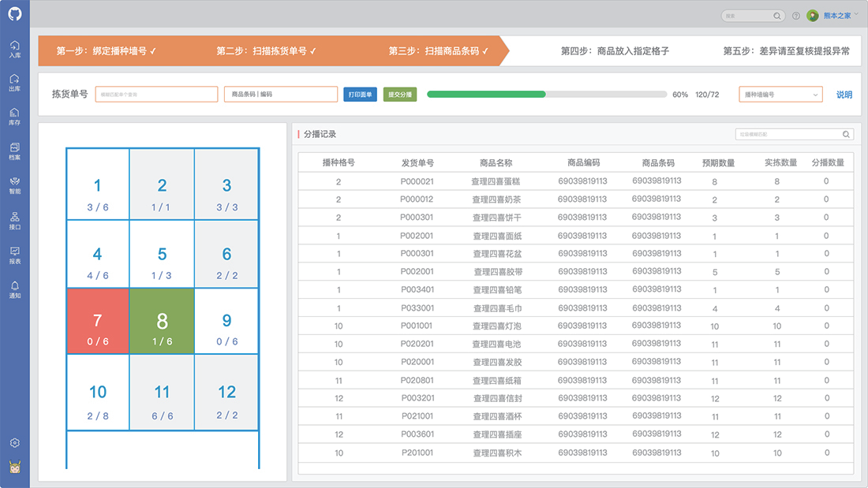Viewport: 868px width, 488px height.
Task: Select seeding cell 5 showing 1 / 3
Action: point(162,254)
